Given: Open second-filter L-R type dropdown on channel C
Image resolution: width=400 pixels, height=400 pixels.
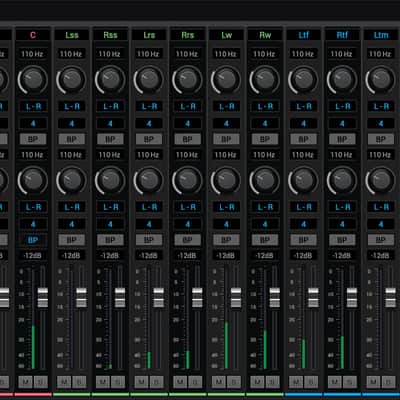Looking at the screenshot, I should (33, 207).
